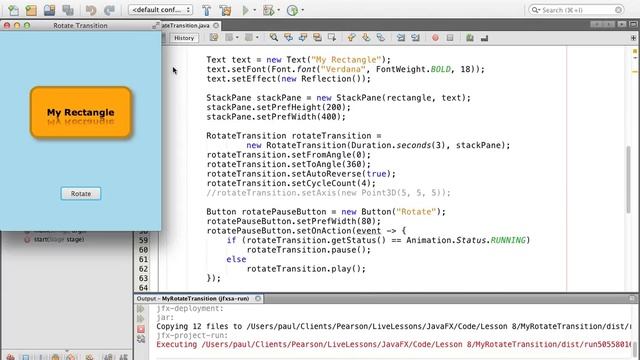Click Last Edit icon beside History

pyautogui.click(x=213, y=38)
